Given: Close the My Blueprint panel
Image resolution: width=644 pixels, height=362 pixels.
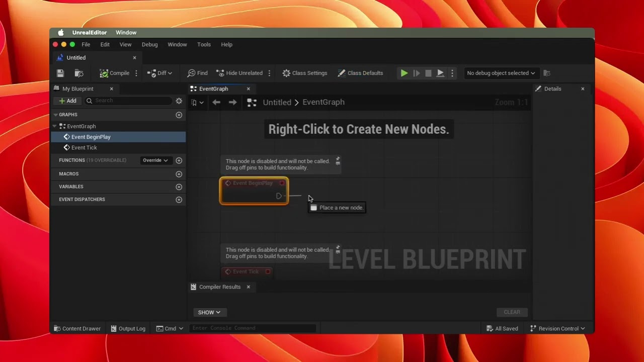Looking at the screenshot, I should click(111, 89).
